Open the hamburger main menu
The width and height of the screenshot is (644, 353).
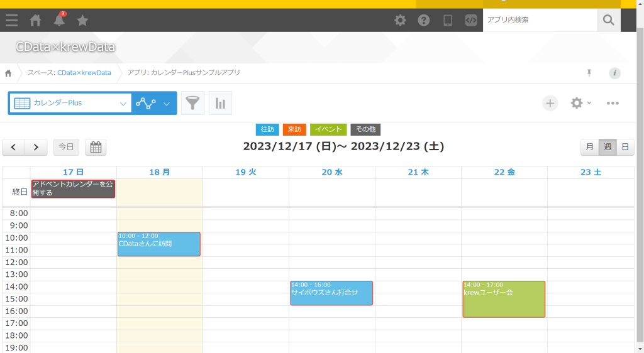11,20
